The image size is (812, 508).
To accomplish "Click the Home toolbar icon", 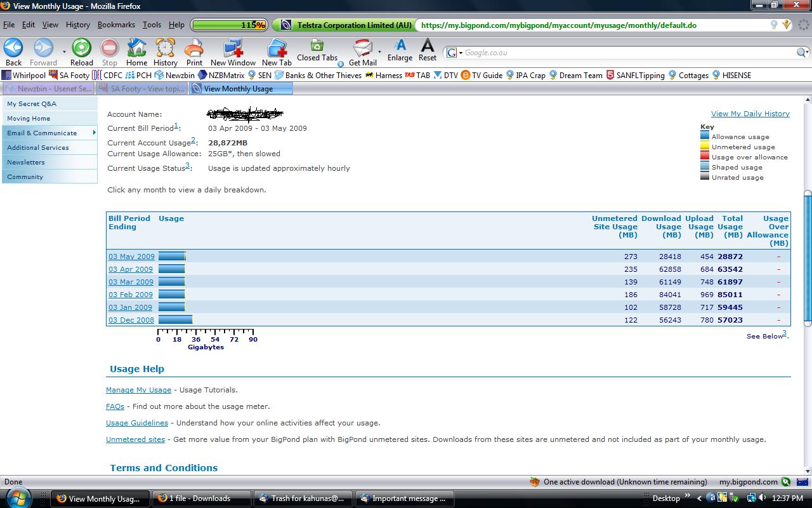I will pos(136,48).
